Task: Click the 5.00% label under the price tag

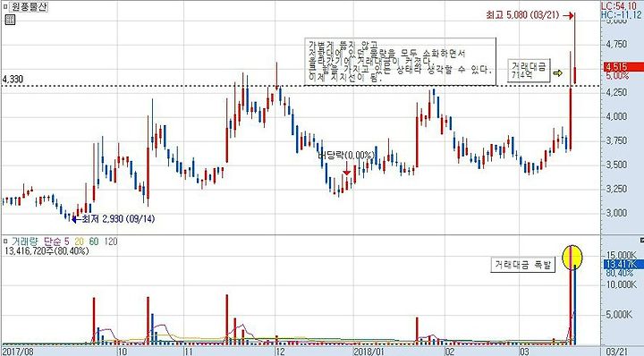Action: coord(617,76)
